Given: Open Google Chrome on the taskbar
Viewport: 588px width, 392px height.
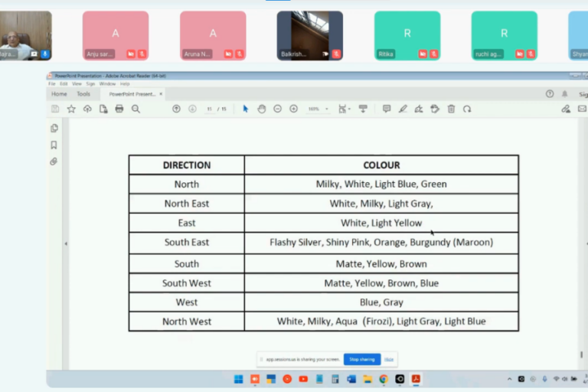Looking at the screenshot, I should pyautogui.click(x=384, y=379).
